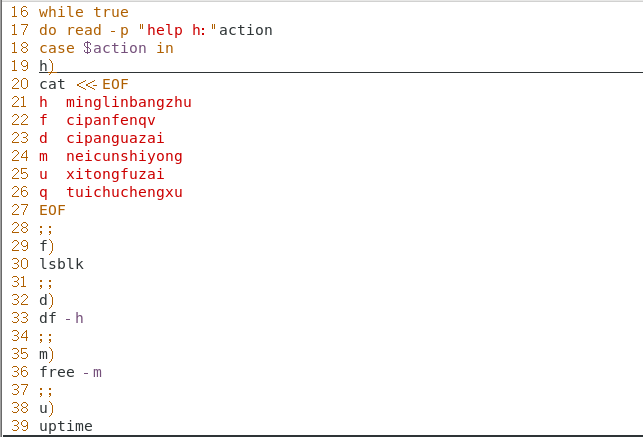Click the "uptime" command
Viewport: 643px width, 437px height.
tap(66, 426)
